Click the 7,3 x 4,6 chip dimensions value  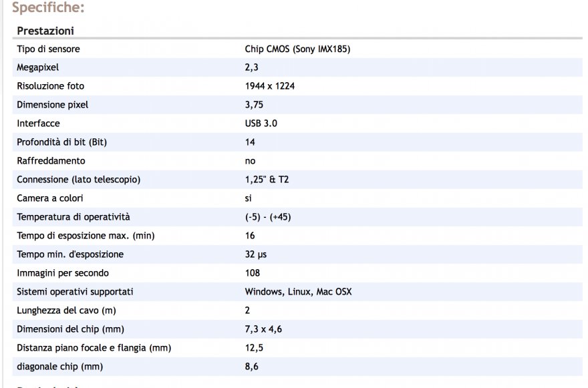263,329
